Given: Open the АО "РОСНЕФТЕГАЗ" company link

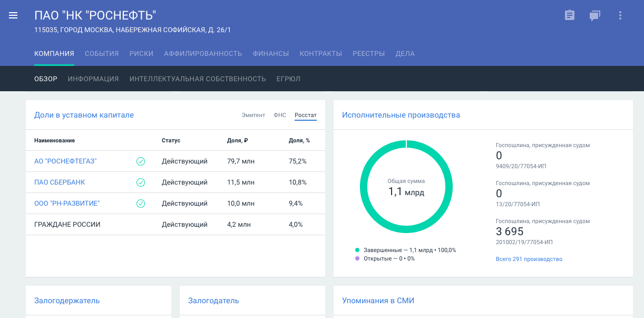Looking at the screenshot, I should click(65, 161).
